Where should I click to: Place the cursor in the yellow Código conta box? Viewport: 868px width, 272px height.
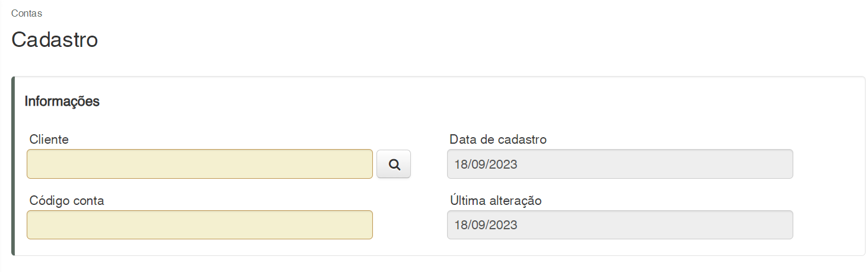click(199, 224)
